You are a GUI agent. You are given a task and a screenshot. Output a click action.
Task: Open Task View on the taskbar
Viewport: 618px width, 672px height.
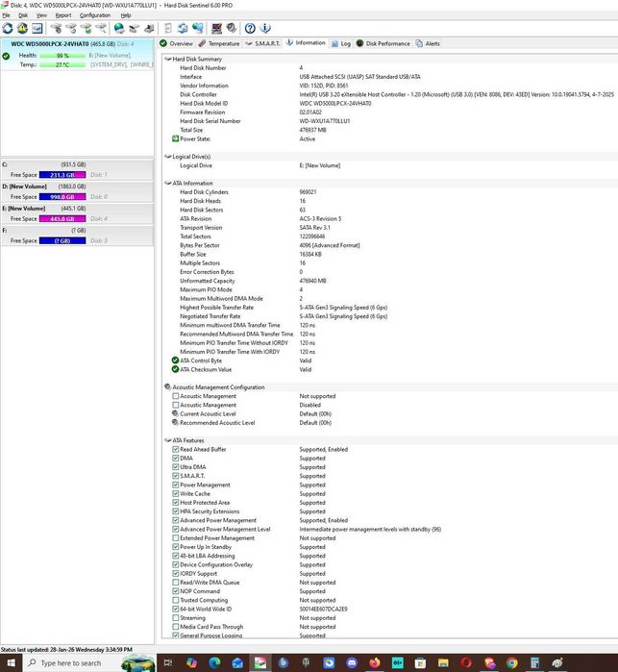point(168,663)
